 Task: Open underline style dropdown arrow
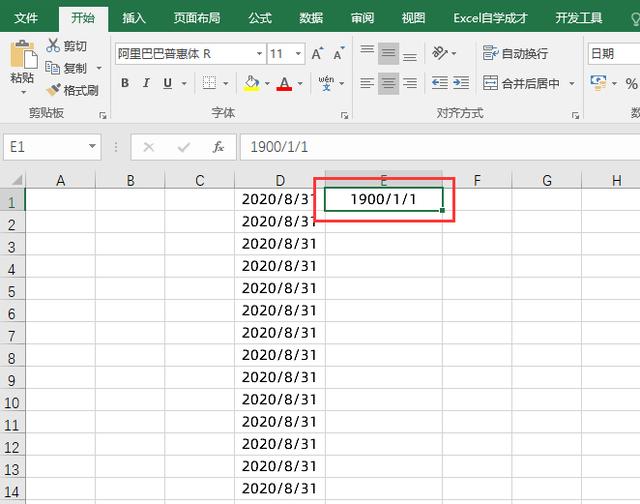point(184,83)
